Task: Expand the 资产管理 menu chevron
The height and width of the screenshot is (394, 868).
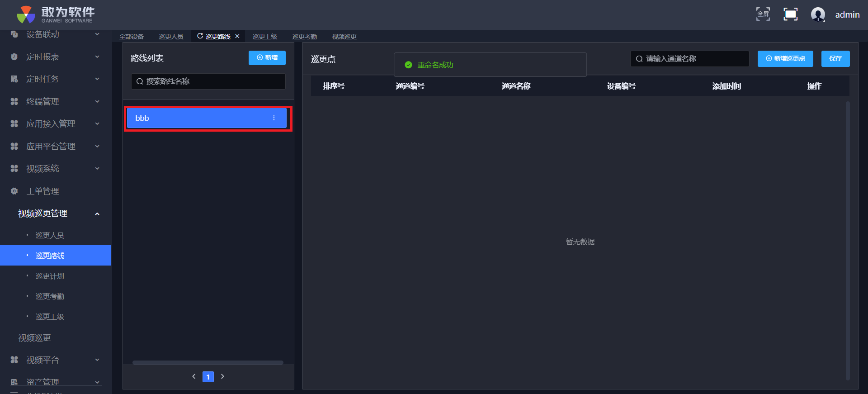Action: [x=97, y=382]
